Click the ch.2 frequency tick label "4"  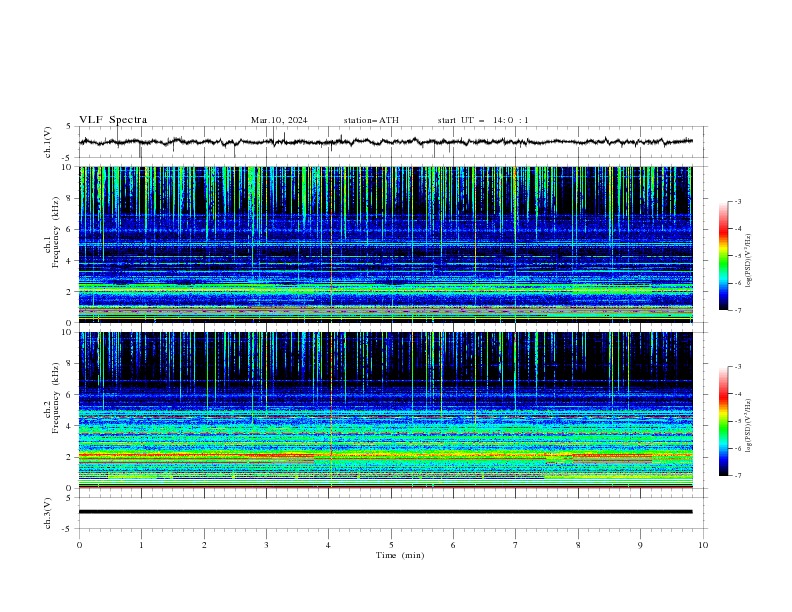[x=70, y=426]
